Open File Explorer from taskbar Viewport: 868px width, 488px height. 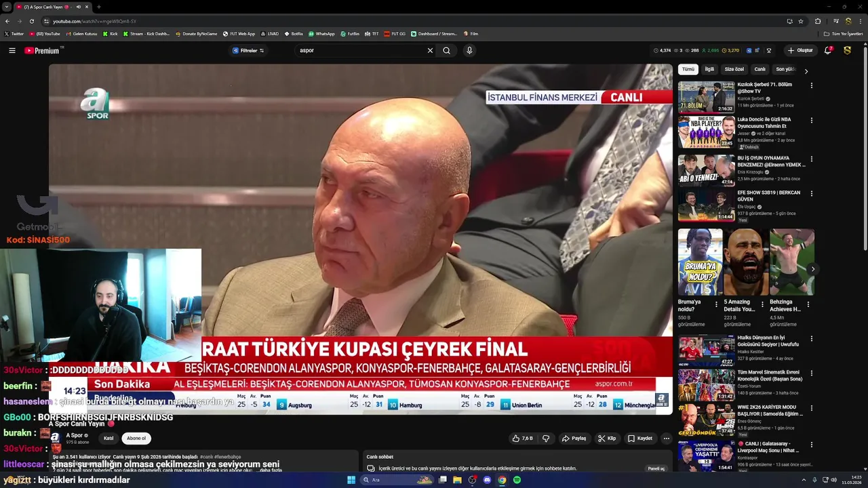[x=457, y=480]
